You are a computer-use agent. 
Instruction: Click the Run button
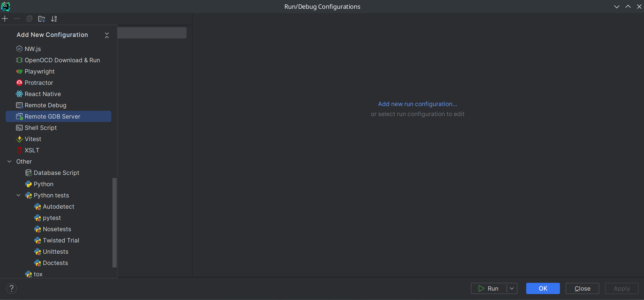(489, 288)
